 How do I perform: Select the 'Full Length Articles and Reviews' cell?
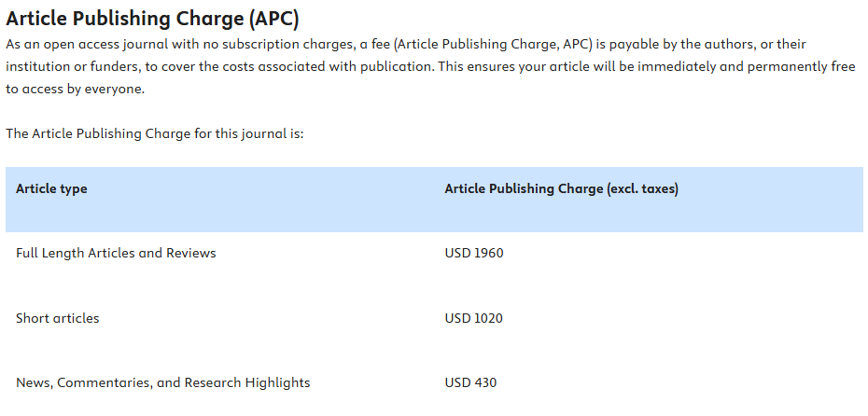116,253
